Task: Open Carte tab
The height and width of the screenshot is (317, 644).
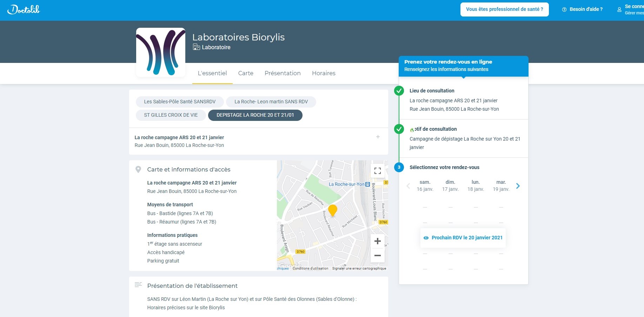Action: point(246,73)
